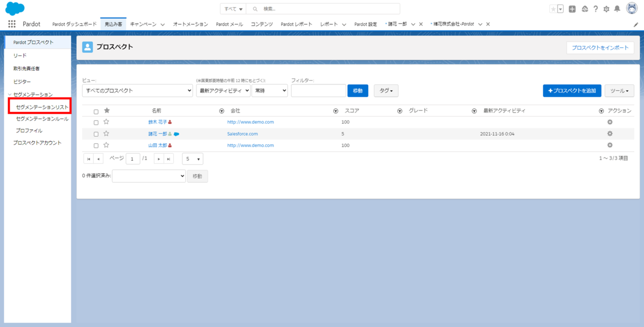
Task: Switch to the Pardot メール tab
Action: click(229, 24)
